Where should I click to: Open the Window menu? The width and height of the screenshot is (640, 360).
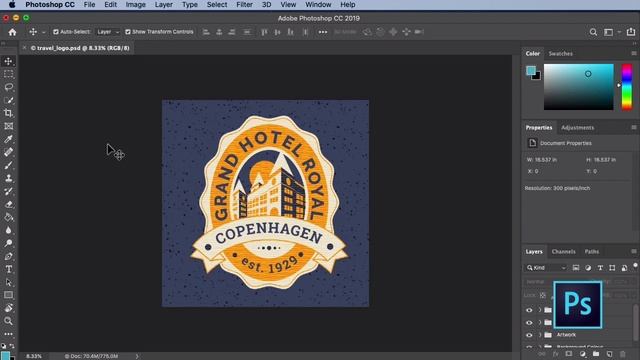pos(318,4)
